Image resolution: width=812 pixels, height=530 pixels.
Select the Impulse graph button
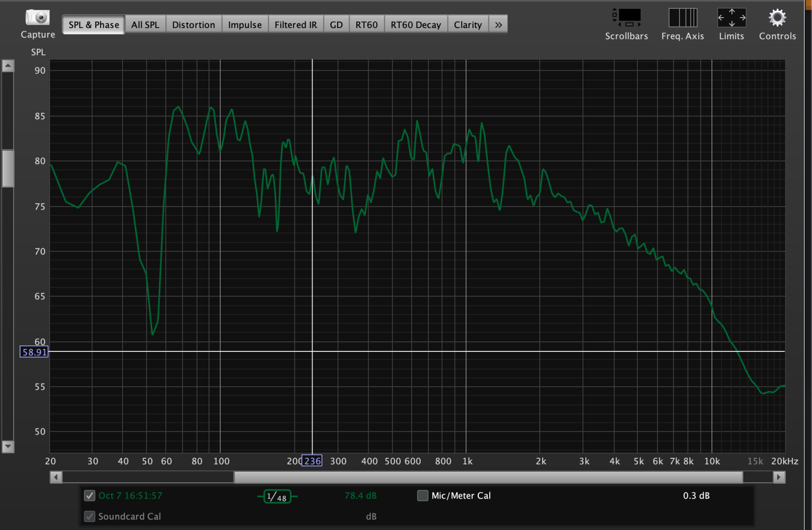(245, 25)
